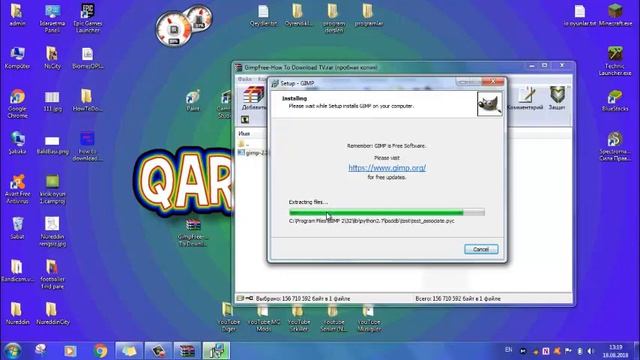Click the Комментарий icon in WinRAR toolbar
Viewport: 640px width, 360px height.
point(526,98)
